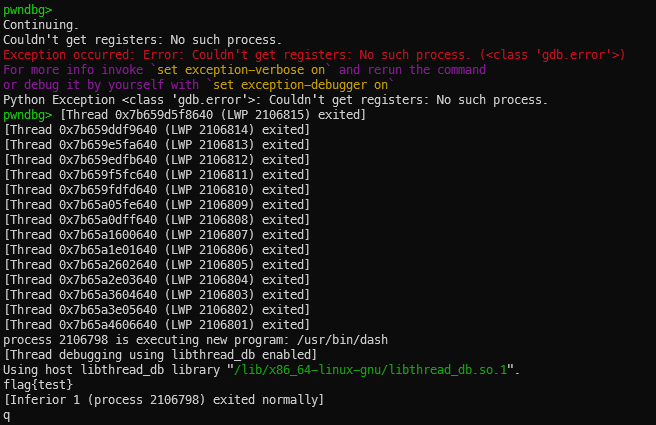Viewport: 656px width, 425px height.
Task: Click the top green pwndbg> prompt
Action: [x=27, y=10]
